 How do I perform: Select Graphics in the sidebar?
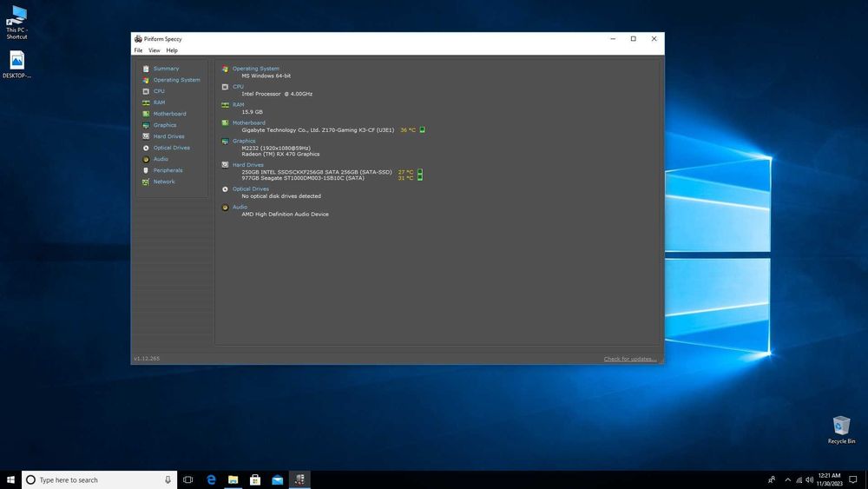165,125
